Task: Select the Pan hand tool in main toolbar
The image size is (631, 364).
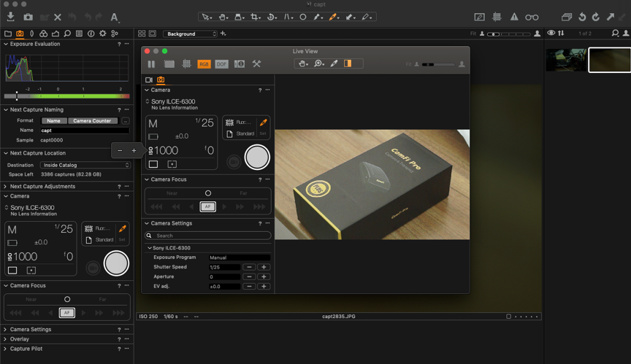Action: [223, 17]
